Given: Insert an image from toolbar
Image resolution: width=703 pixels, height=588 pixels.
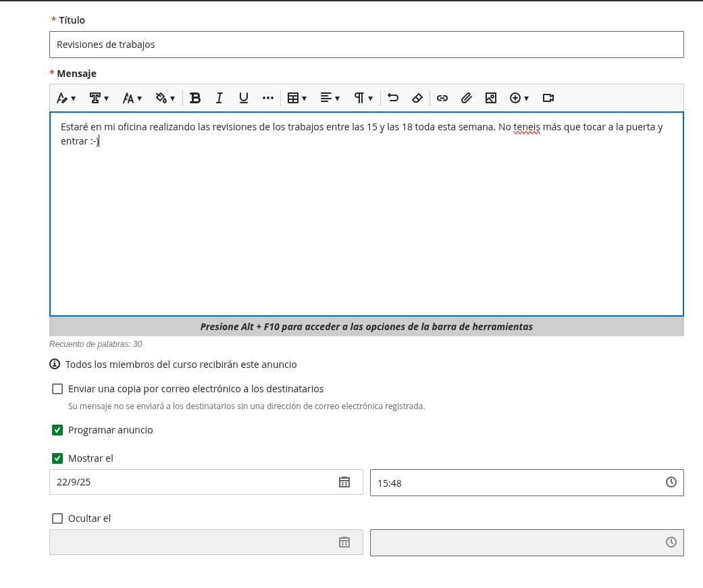Looking at the screenshot, I should point(491,98).
